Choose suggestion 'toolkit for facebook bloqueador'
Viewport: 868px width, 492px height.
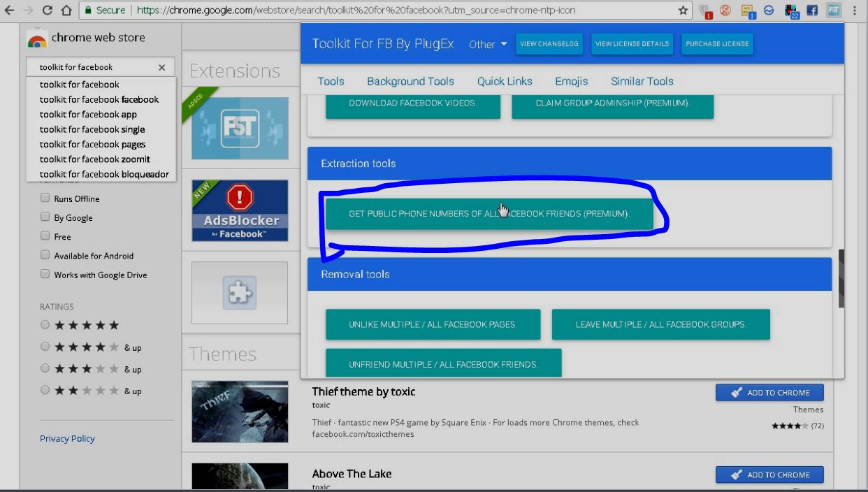[x=101, y=175]
